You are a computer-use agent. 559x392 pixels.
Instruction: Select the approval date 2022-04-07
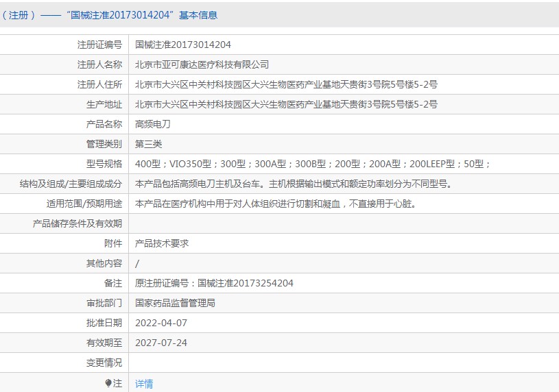[x=160, y=323]
